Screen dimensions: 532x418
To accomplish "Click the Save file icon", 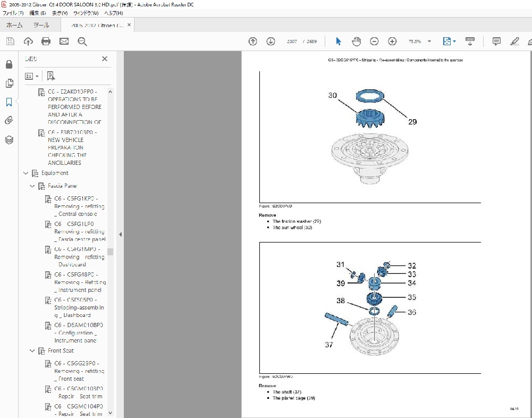I will (x=10, y=41).
